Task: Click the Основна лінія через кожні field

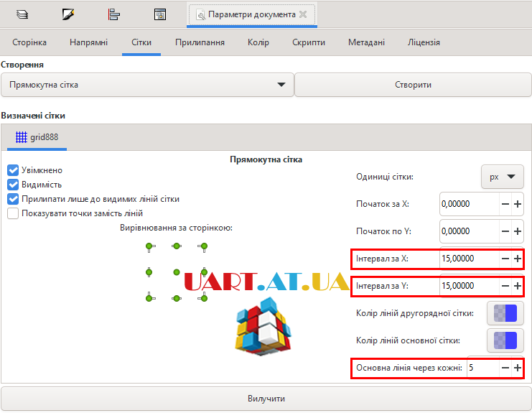Action: coord(483,368)
